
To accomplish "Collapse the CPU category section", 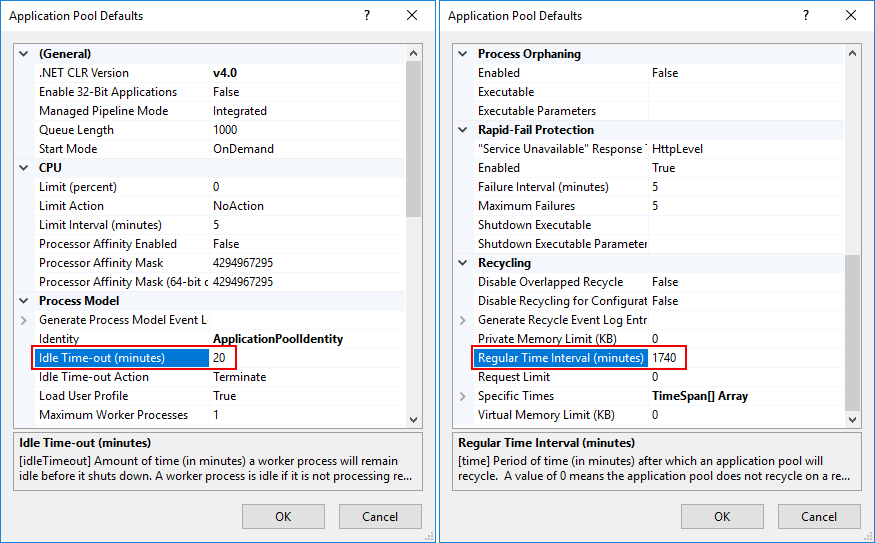I will click(24, 168).
